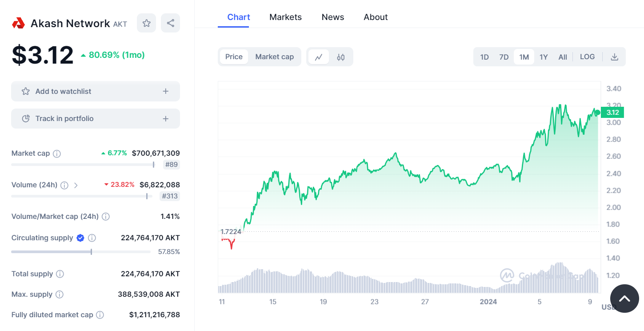This screenshot has height=331, width=644.
Task: Click the share icon next to AKT
Action: tap(171, 23)
